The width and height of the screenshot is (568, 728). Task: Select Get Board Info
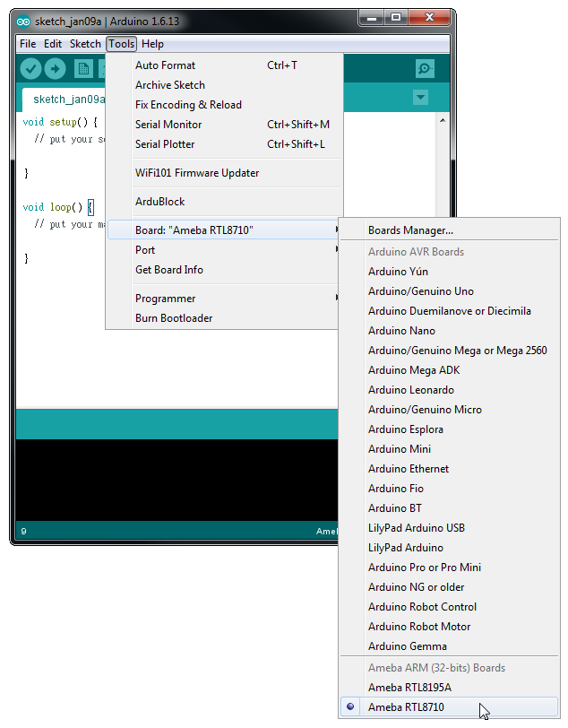(223, 270)
